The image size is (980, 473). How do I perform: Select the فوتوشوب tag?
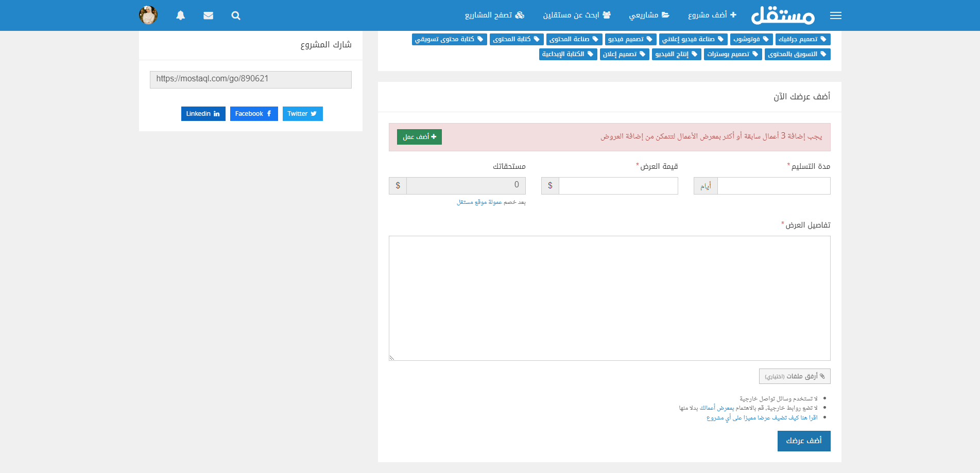[x=751, y=39]
